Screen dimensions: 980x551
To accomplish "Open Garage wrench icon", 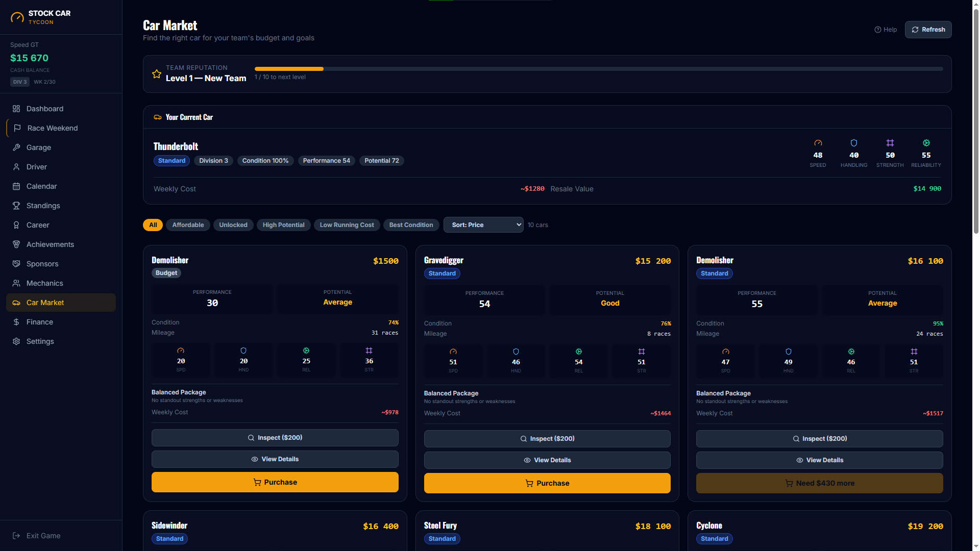I will pos(16,147).
